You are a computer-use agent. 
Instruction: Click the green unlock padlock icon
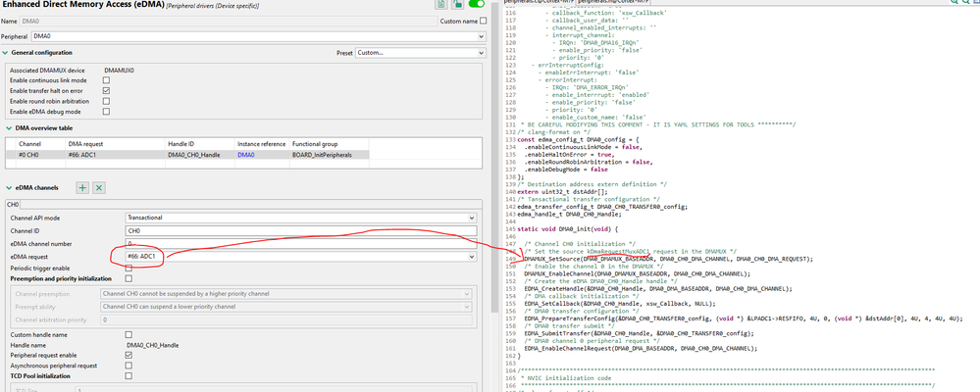(457, 4)
